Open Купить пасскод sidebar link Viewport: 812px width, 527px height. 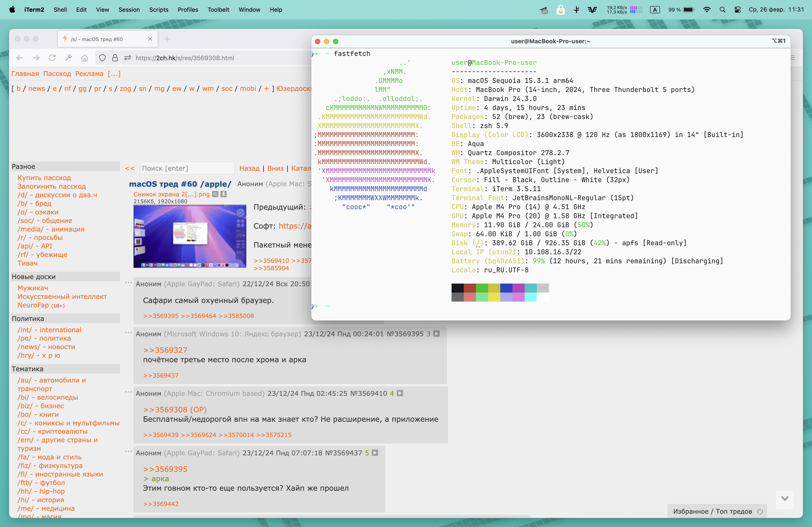click(44, 178)
